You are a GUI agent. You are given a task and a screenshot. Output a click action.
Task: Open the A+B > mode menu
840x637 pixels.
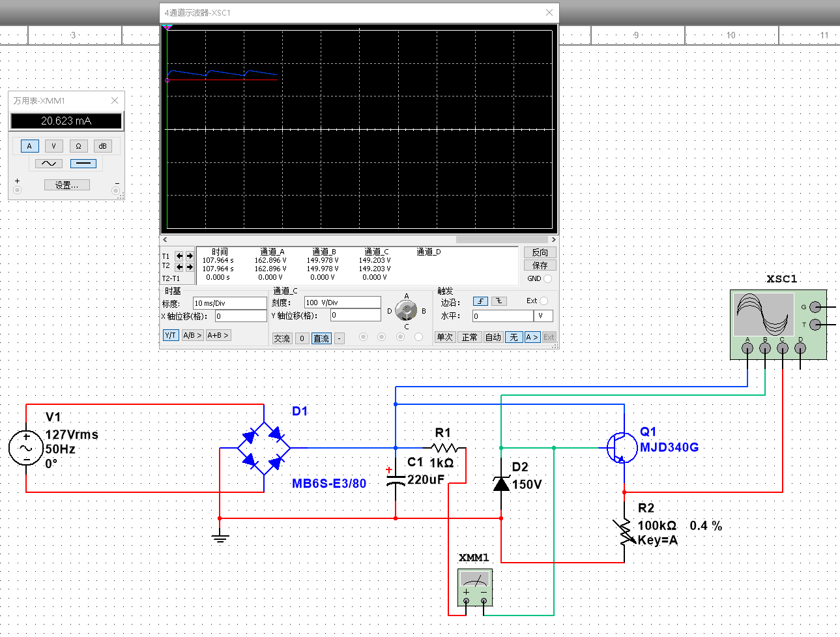click(x=218, y=335)
